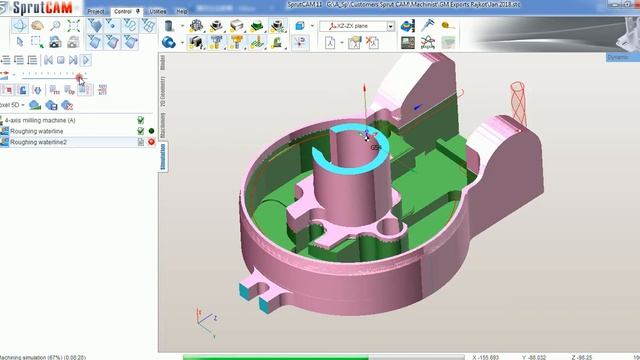The height and width of the screenshot is (360, 640).
Task: Click the green machine axis icon
Action: tap(277, 42)
